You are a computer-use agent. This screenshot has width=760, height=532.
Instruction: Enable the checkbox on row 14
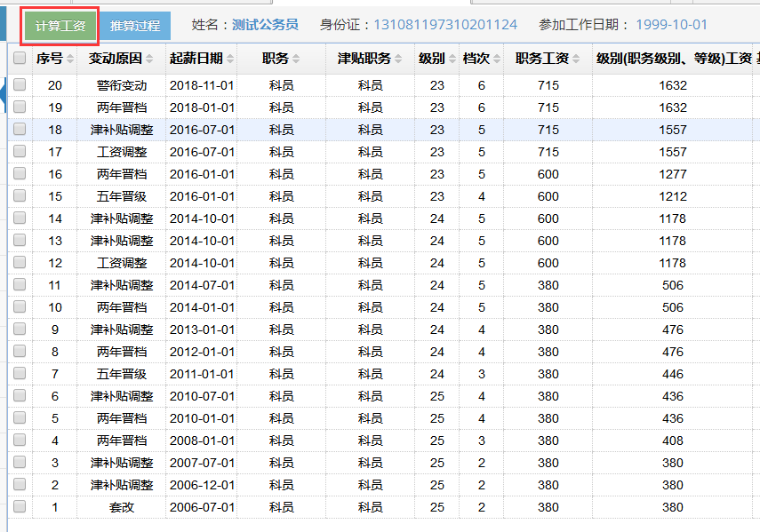click(20, 218)
